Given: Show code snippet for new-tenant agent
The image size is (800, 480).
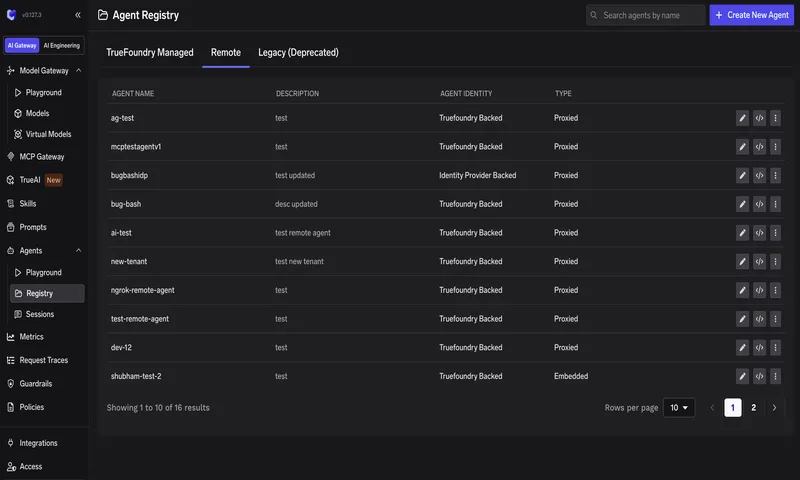Looking at the screenshot, I should (x=759, y=261).
